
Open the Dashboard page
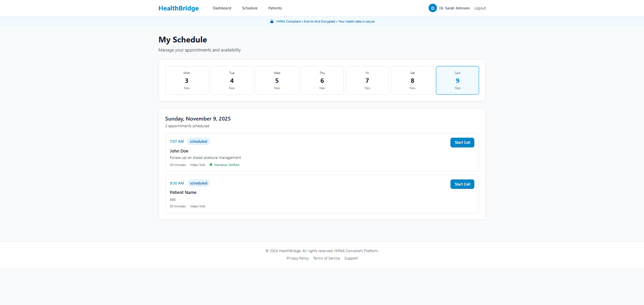[222, 8]
